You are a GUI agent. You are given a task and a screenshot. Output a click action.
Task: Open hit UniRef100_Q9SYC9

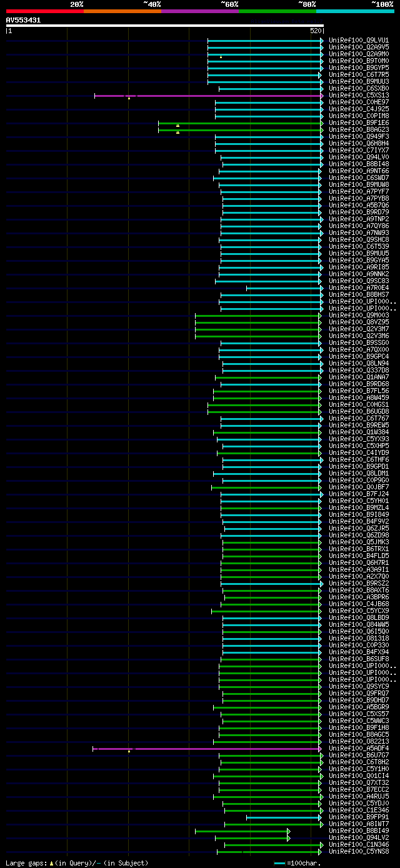coord(359,687)
